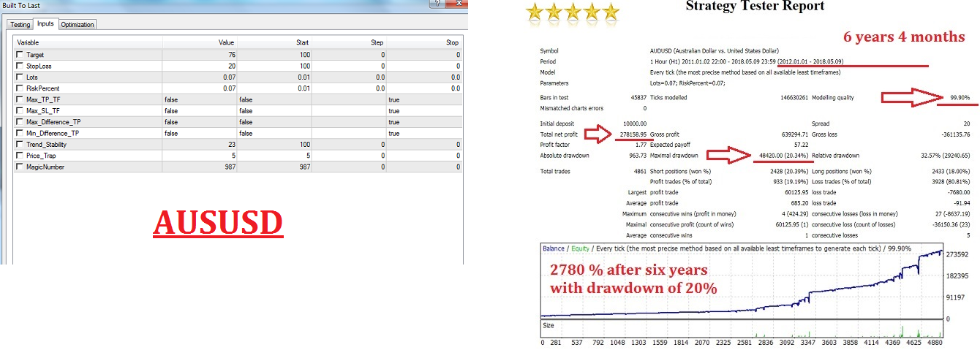
Task: Click the Strategy Tester Report heading
Action: click(755, 7)
